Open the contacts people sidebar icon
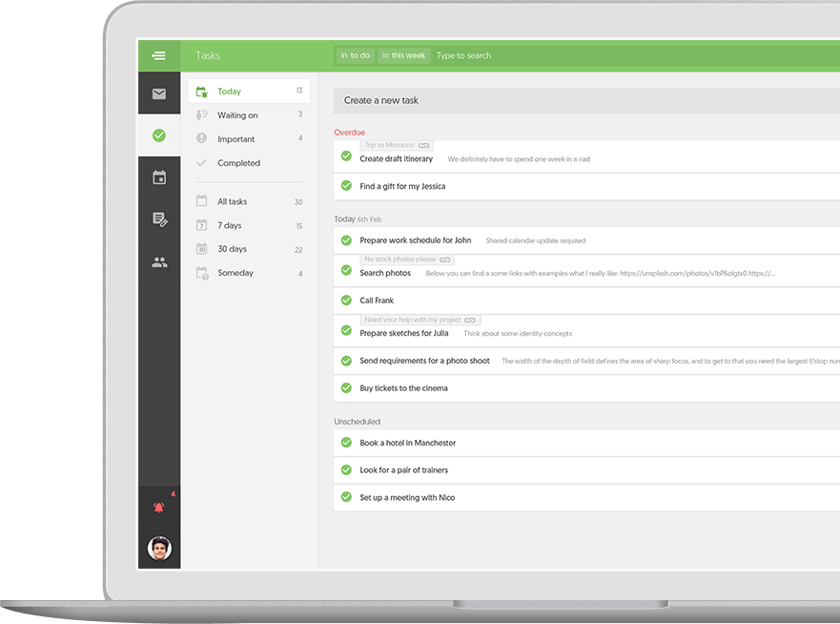The width and height of the screenshot is (840, 624). [159, 262]
